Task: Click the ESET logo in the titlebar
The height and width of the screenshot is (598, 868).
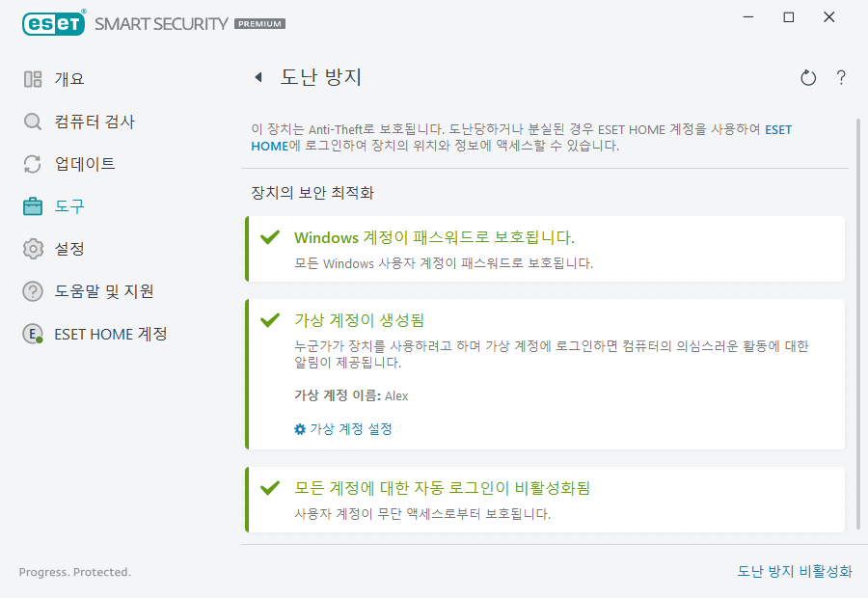Action: 53,22
